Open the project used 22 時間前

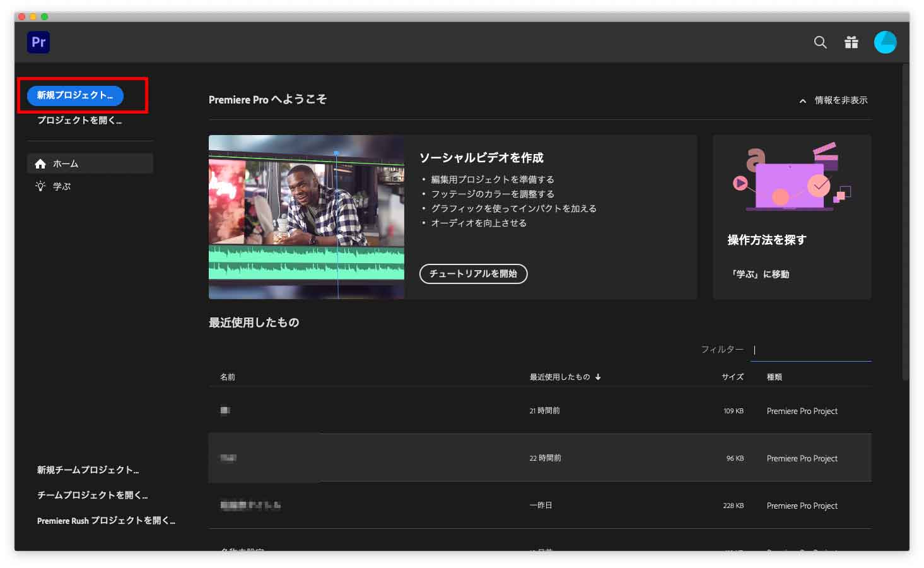[540, 458]
